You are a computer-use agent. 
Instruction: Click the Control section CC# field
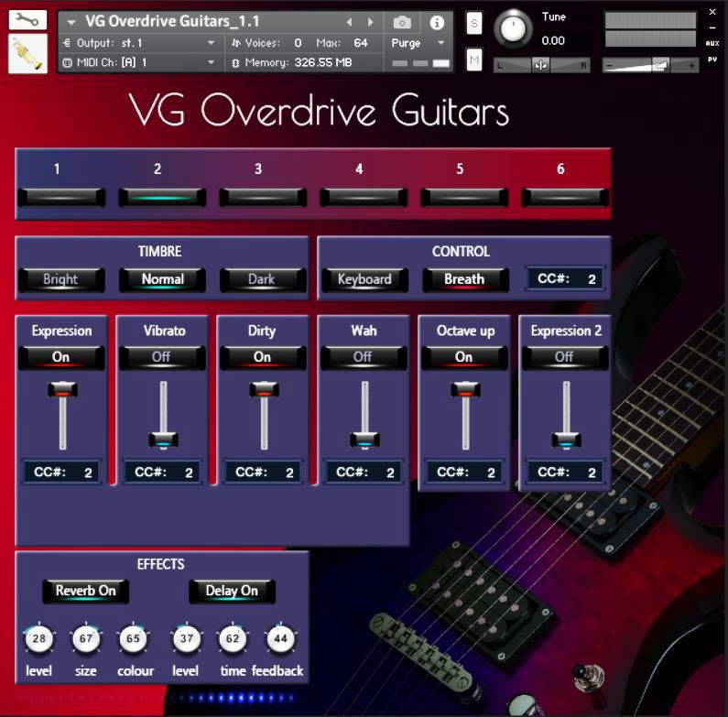click(565, 278)
